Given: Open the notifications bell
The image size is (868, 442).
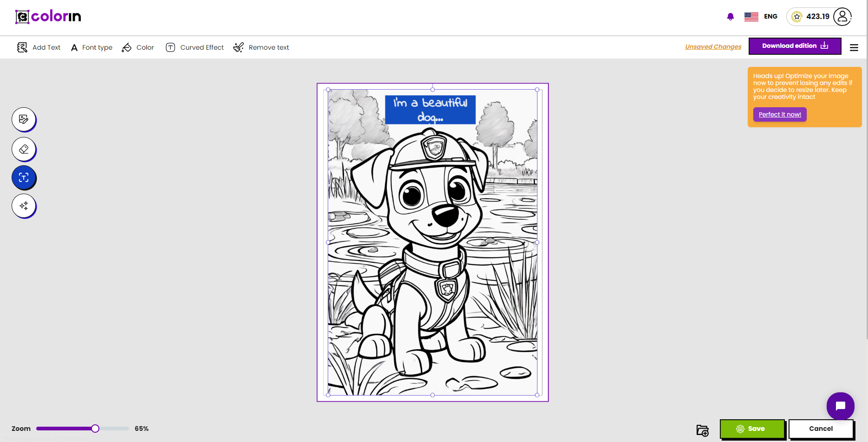Looking at the screenshot, I should pyautogui.click(x=730, y=17).
